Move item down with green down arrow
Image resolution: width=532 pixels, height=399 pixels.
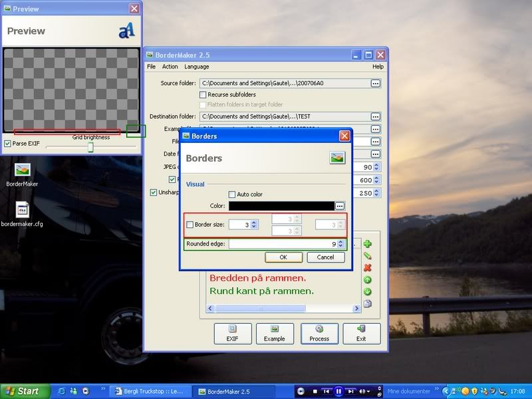368,292
